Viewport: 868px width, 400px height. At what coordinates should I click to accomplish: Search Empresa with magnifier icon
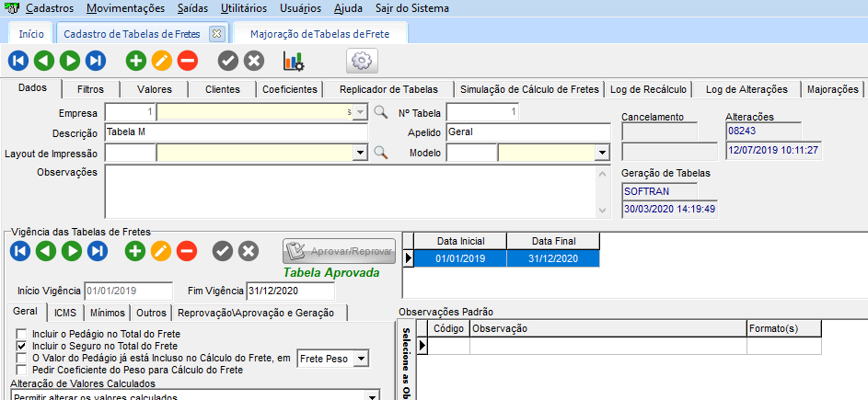click(x=380, y=112)
